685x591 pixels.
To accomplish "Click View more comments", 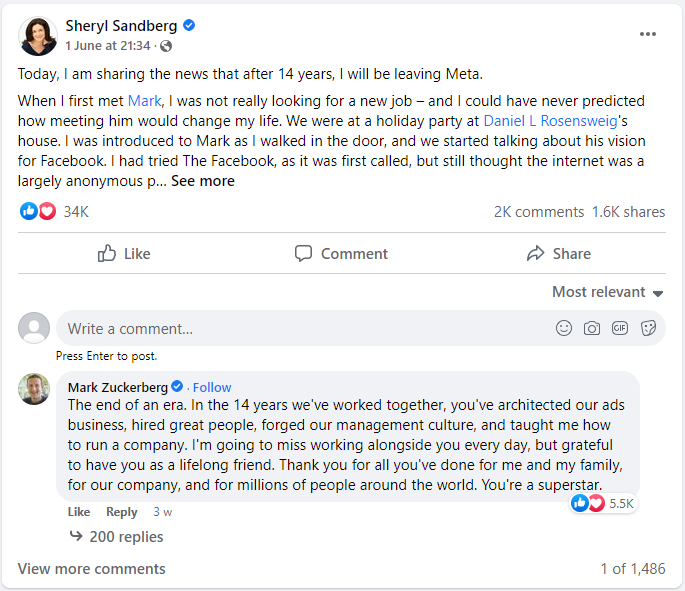I will coord(92,569).
